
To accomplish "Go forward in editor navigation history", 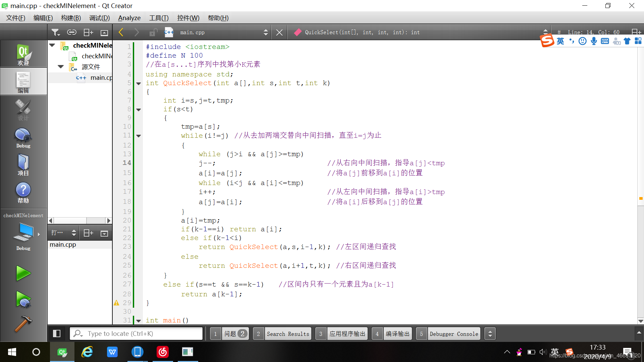I will (136, 32).
